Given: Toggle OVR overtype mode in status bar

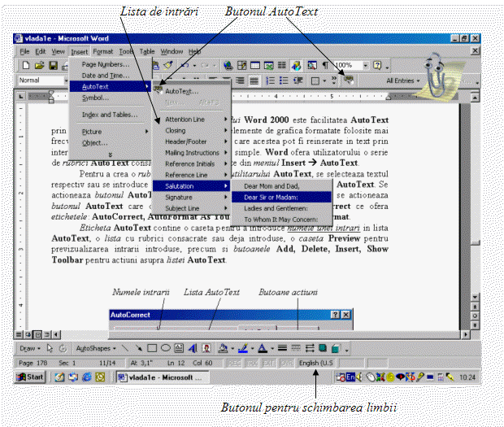Looking at the screenshot, I should [x=286, y=363].
